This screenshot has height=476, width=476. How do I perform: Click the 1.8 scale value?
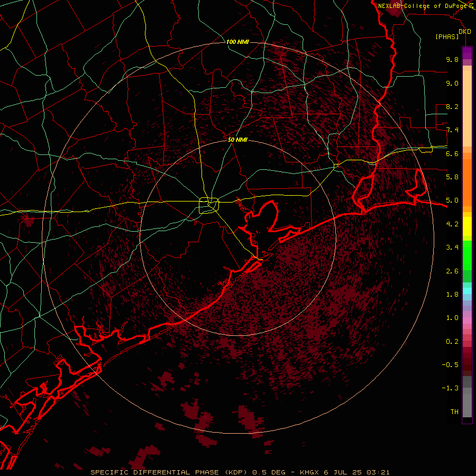pos(452,295)
